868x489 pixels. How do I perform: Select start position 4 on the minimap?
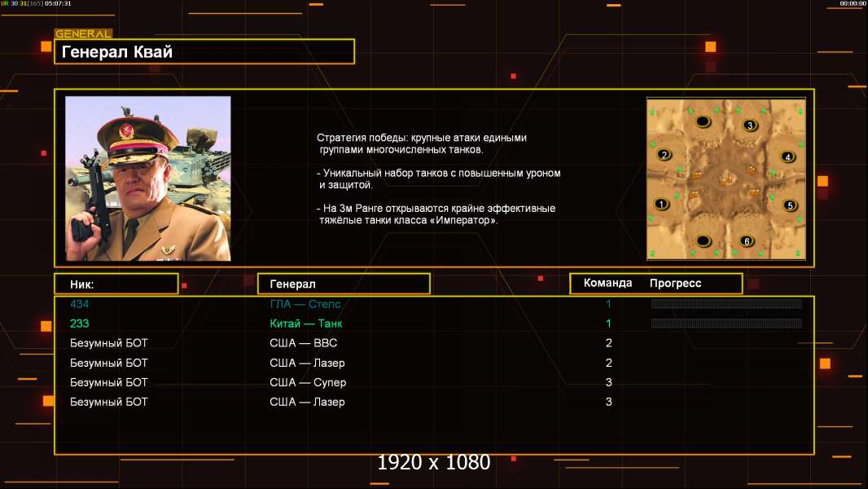[x=787, y=156]
